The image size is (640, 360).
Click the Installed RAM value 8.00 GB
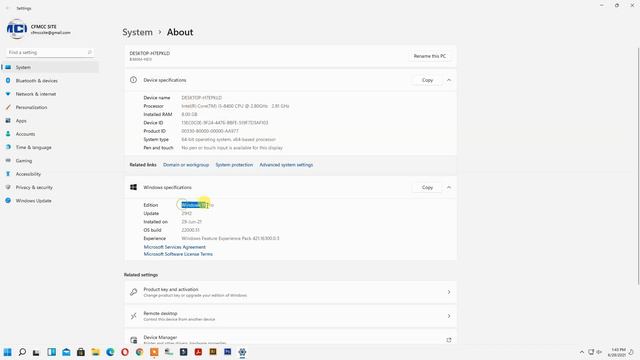tap(189, 114)
